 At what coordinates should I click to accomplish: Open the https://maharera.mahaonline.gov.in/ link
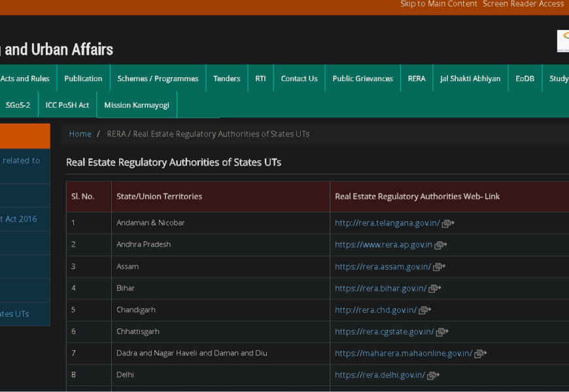(404, 353)
